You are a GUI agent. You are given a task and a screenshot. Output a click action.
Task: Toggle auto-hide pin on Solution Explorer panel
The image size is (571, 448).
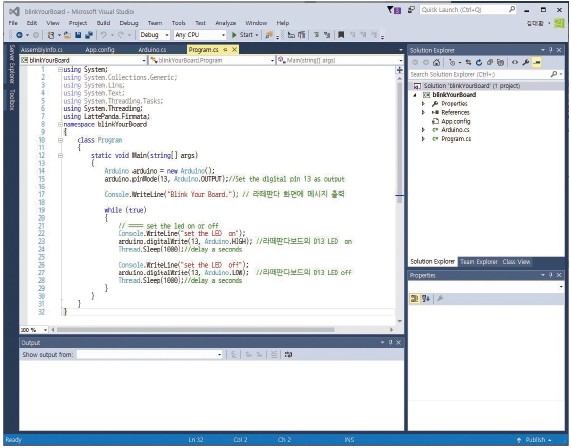point(551,50)
